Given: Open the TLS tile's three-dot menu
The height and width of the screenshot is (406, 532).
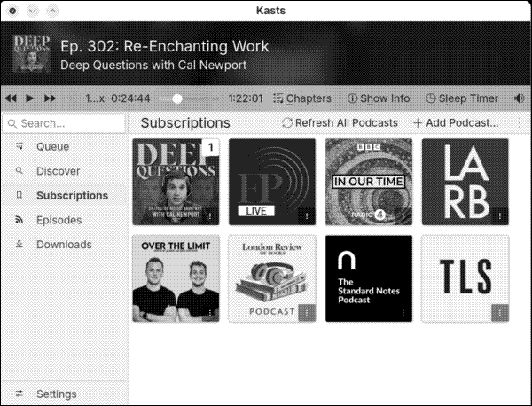Looking at the screenshot, I should 500,313.
